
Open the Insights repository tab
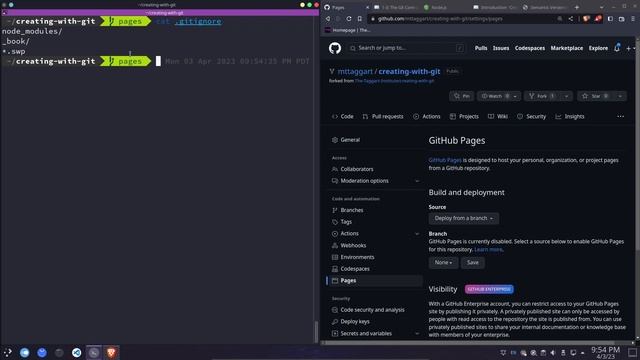pos(570,116)
